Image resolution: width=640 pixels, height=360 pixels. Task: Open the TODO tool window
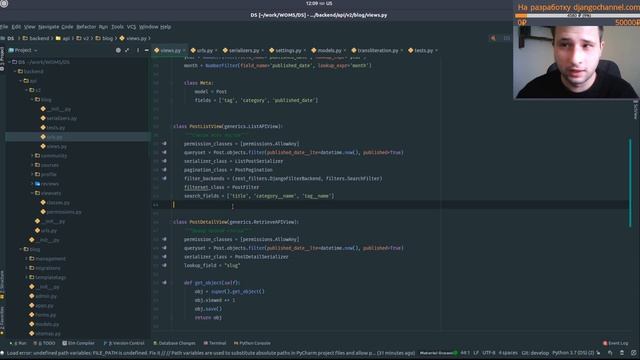pyautogui.click(x=44, y=343)
